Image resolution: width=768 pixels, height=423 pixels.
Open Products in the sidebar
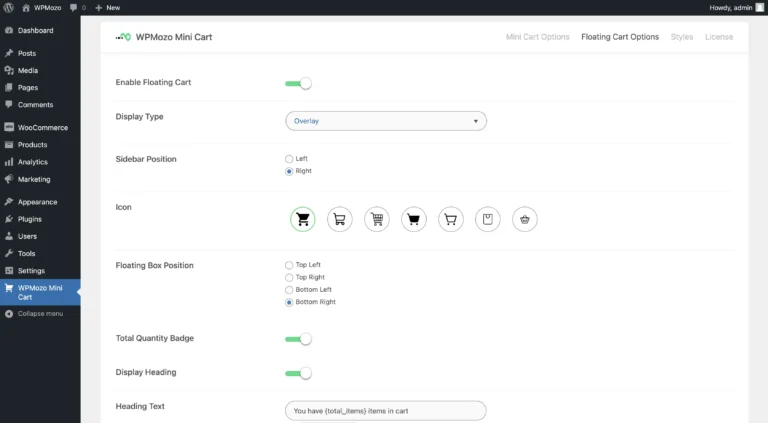(x=40, y=145)
